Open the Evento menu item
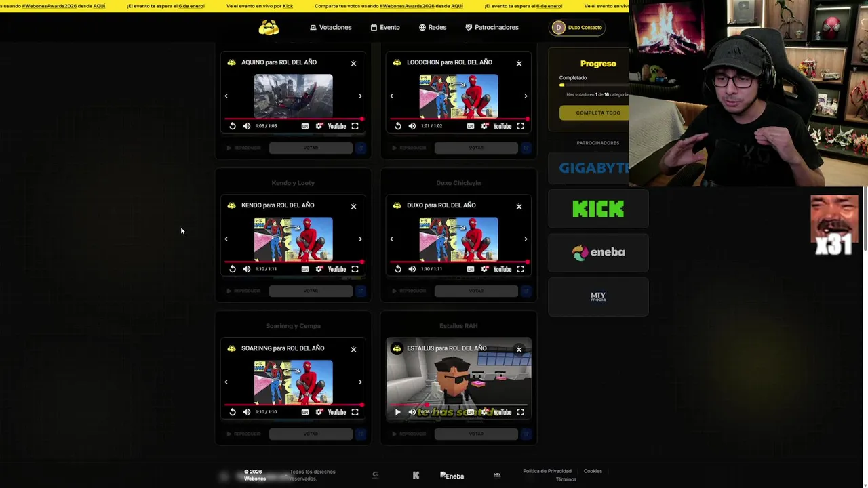 385,27
